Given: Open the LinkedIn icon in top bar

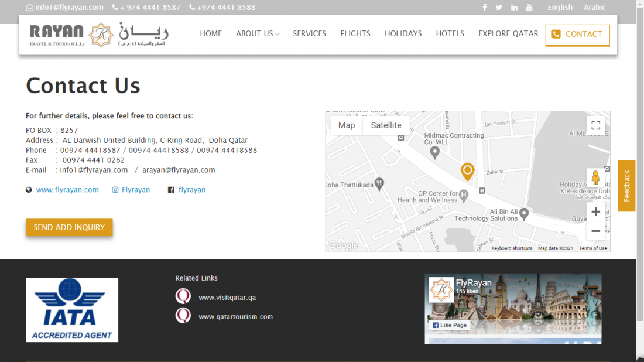Looking at the screenshot, I should pyautogui.click(x=514, y=8).
